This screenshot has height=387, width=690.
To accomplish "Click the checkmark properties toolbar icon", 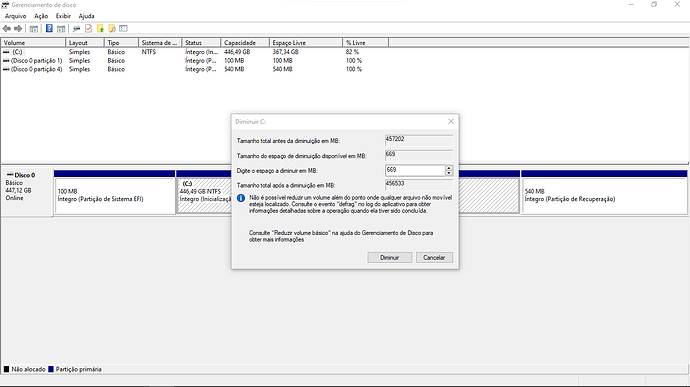I will click(88, 29).
